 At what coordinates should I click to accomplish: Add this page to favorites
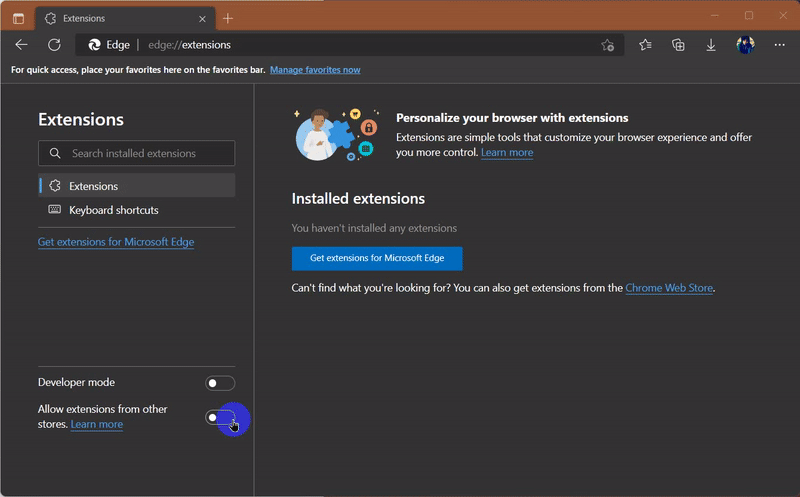[x=607, y=45]
